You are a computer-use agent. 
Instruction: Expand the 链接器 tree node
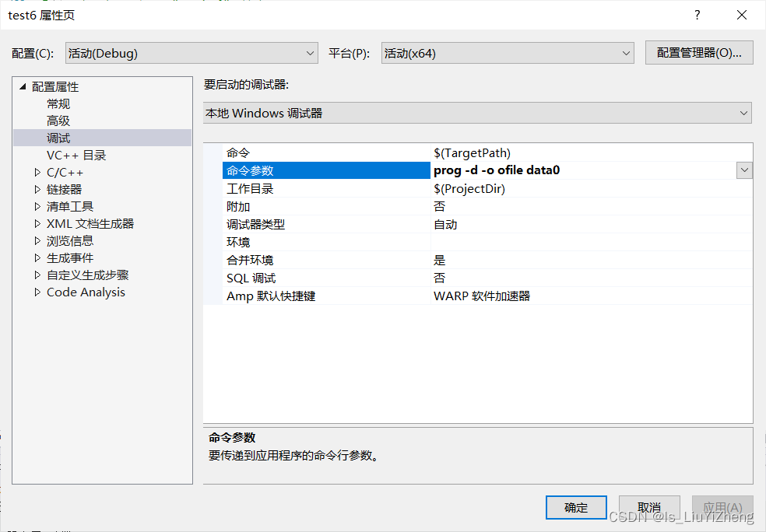[37, 189]
